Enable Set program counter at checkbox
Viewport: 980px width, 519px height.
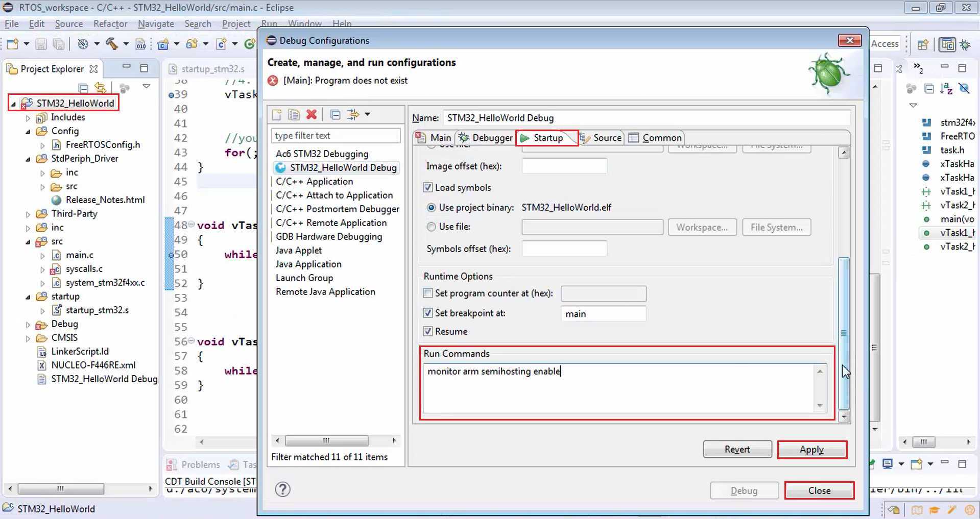pyautogui.click(x=428, y=293)
